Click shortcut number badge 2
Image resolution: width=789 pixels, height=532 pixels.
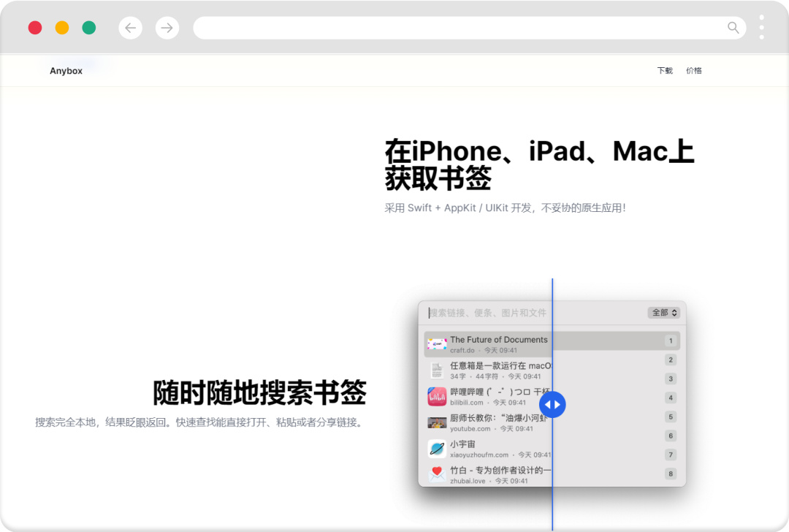tap(670, 360)
